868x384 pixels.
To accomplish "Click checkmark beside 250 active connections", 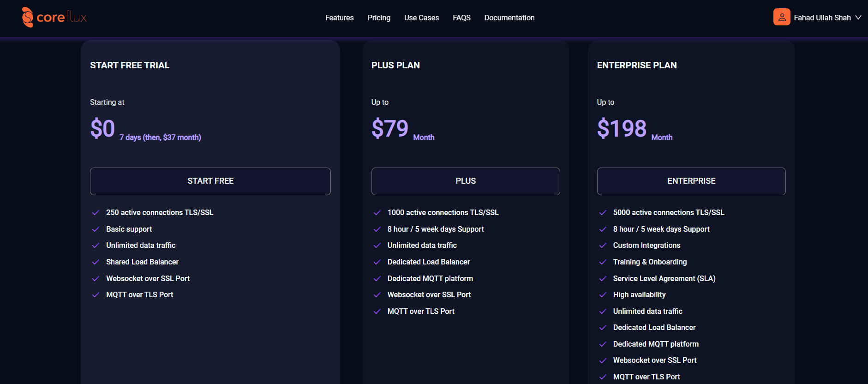I will coord(96,213).
